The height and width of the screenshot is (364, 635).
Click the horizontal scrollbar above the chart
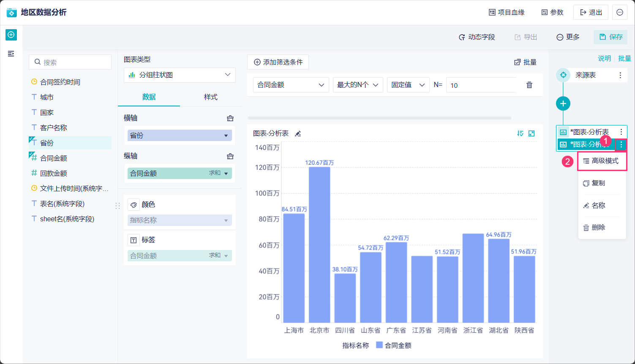379,118
